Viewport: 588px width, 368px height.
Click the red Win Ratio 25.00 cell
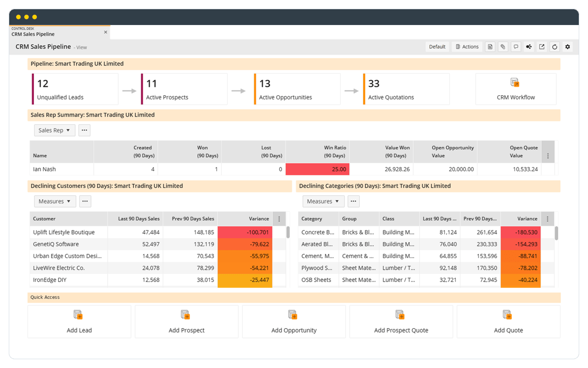(x=317, y=170)
